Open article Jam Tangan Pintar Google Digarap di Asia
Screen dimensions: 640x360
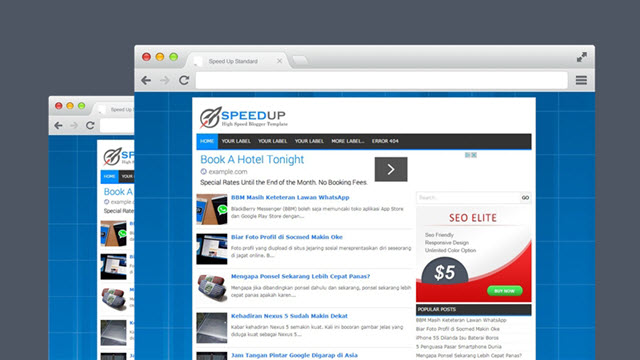coord(294,356)
